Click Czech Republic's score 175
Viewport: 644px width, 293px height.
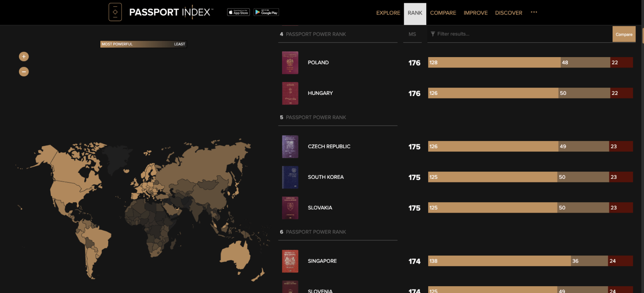pyautogui.click(x=414, y=147)
